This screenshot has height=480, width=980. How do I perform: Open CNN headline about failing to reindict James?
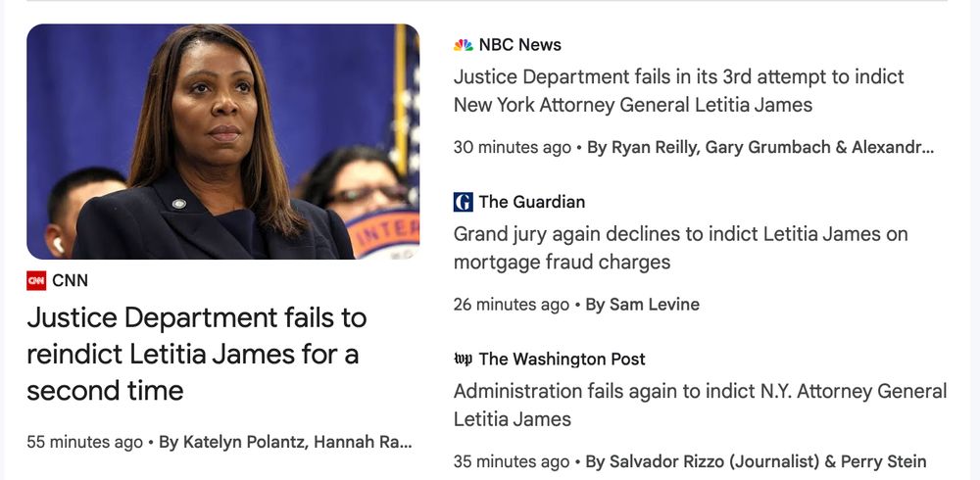click(x=196, y=354)
